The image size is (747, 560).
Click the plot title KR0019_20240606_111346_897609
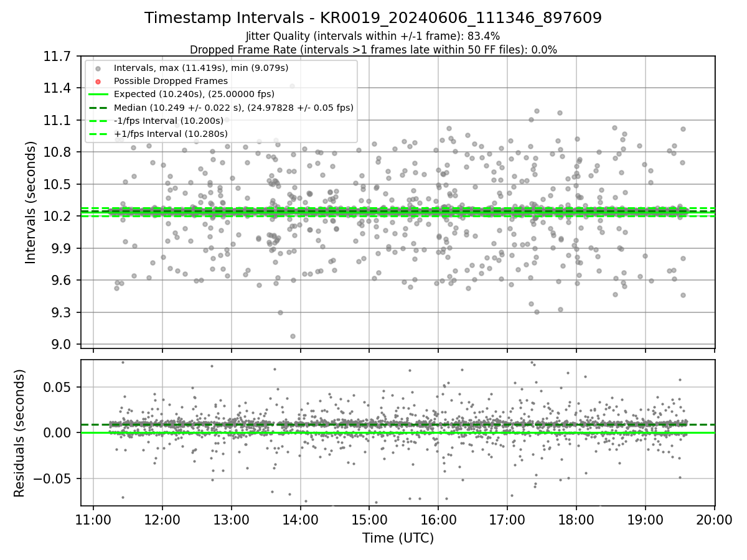pos(373,18)
